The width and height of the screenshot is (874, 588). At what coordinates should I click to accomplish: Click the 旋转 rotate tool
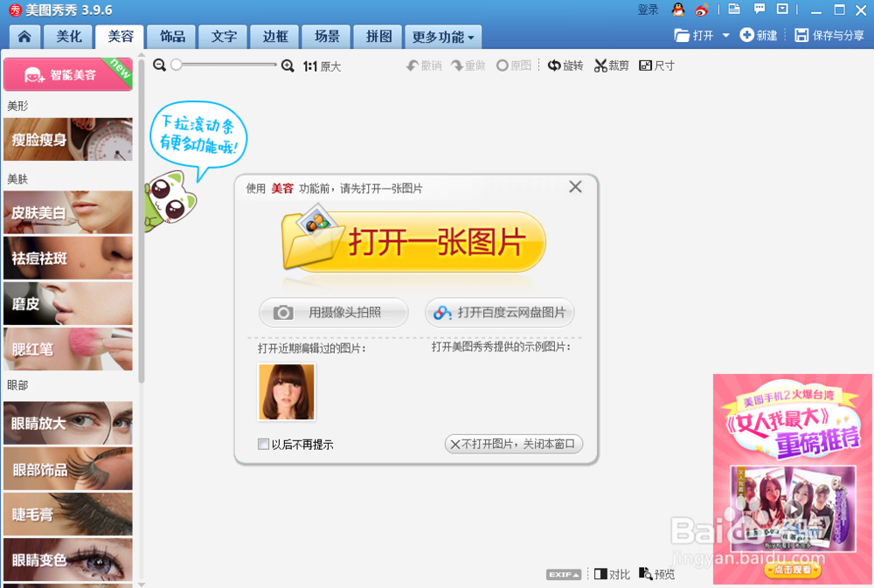click(565, 66)
